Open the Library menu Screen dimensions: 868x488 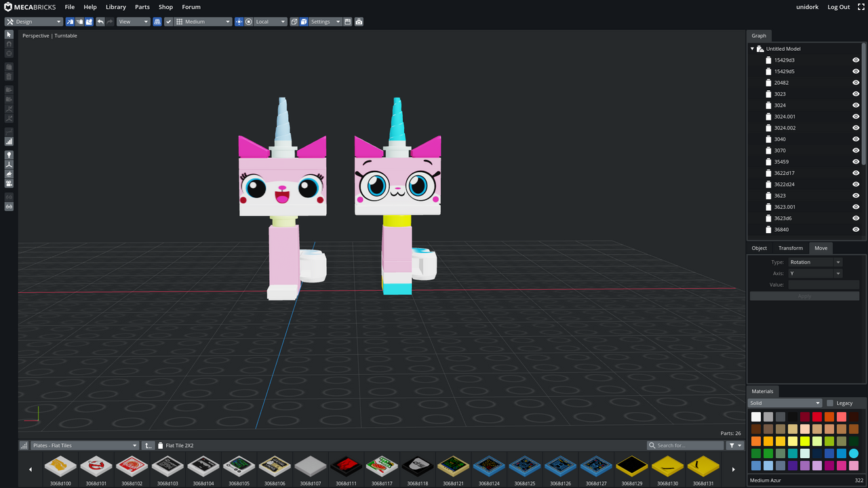tap(116, 7)
